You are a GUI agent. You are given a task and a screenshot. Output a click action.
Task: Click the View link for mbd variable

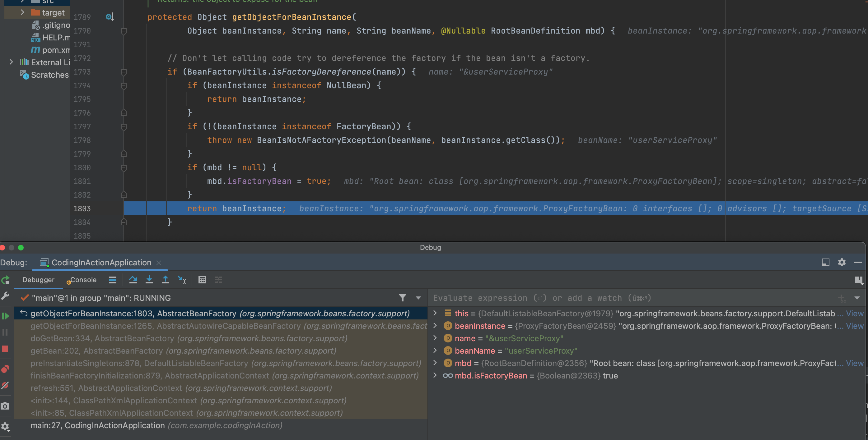click(854, 363)
